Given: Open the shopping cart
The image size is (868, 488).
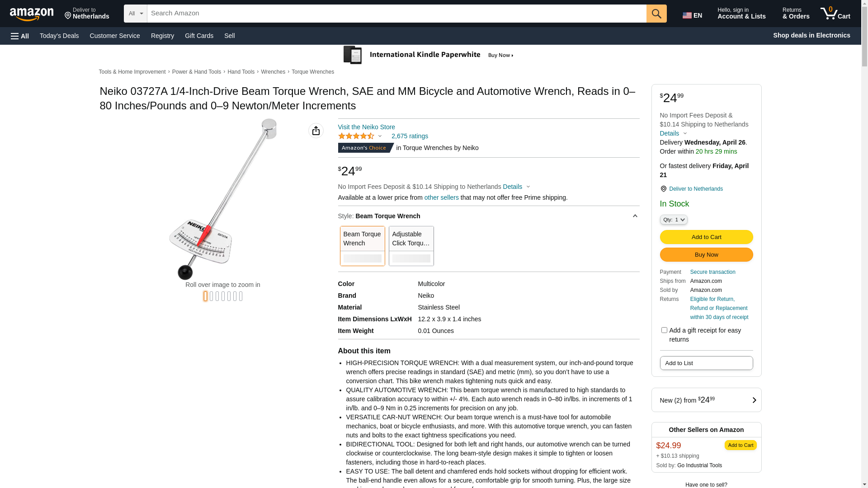Looking at the screenshot, I should point(835,14).
